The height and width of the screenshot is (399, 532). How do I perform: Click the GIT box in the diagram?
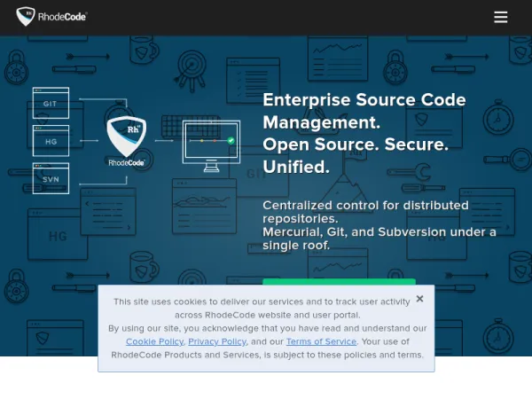(51, 103)
